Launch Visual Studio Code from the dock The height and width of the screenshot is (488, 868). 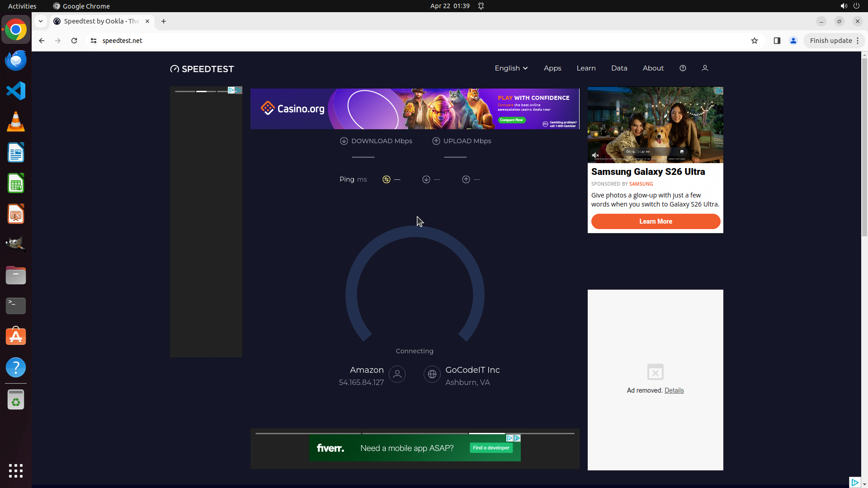coord(16,91)
